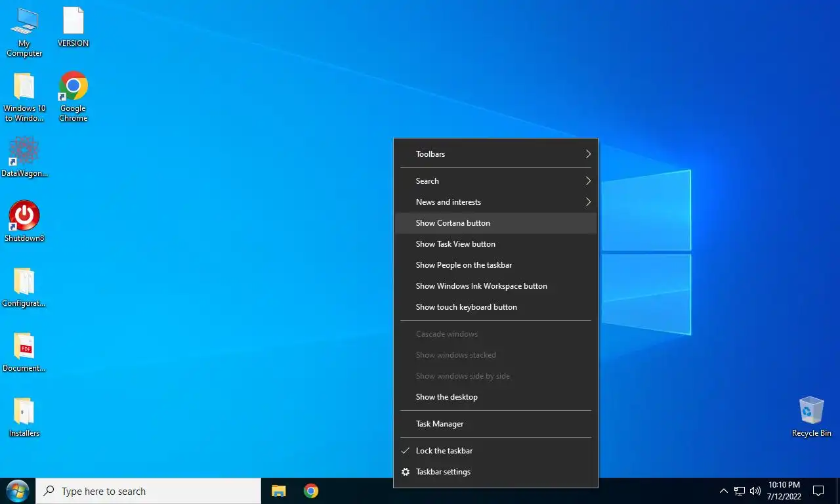Launch Chrome from the taskbar
Screen dimensions: 840x504
pyautogui.click(x=311, y=491)
